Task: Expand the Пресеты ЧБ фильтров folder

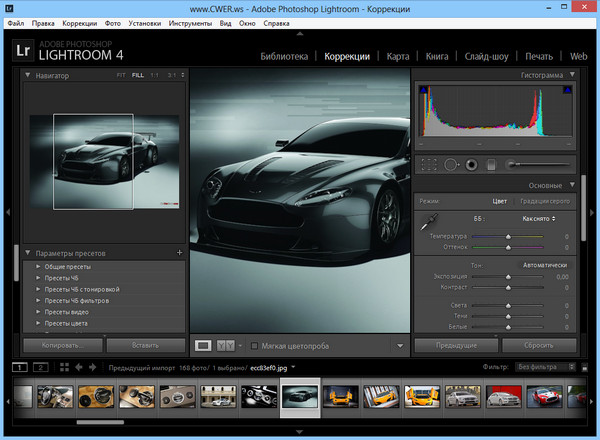Action: tap(38, 300)
